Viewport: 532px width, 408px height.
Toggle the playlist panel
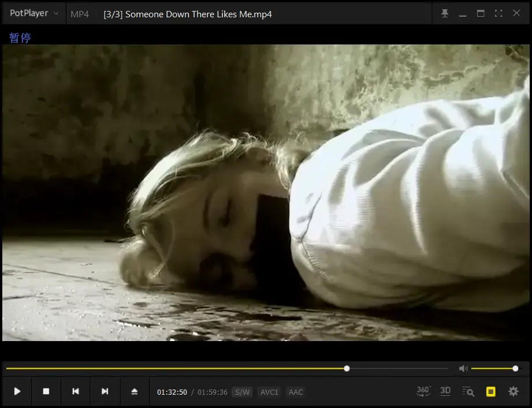(x=490, y=391)
